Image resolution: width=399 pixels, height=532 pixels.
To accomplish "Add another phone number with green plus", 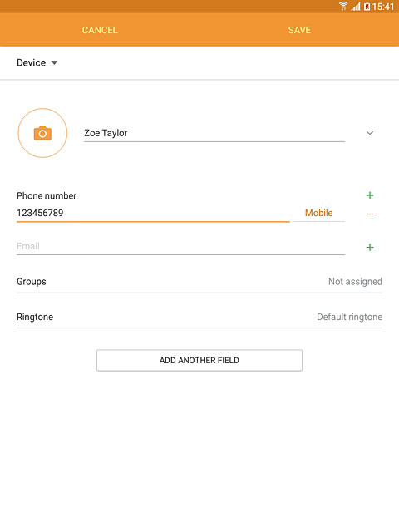I will click(370, 195).
